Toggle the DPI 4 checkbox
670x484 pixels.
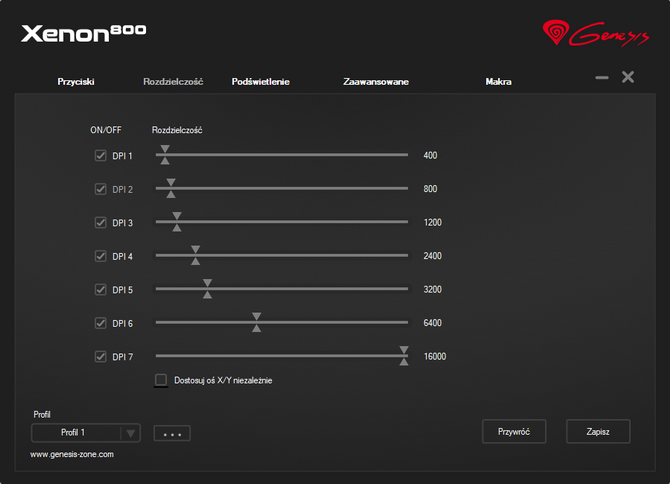(x=100, y=256)
